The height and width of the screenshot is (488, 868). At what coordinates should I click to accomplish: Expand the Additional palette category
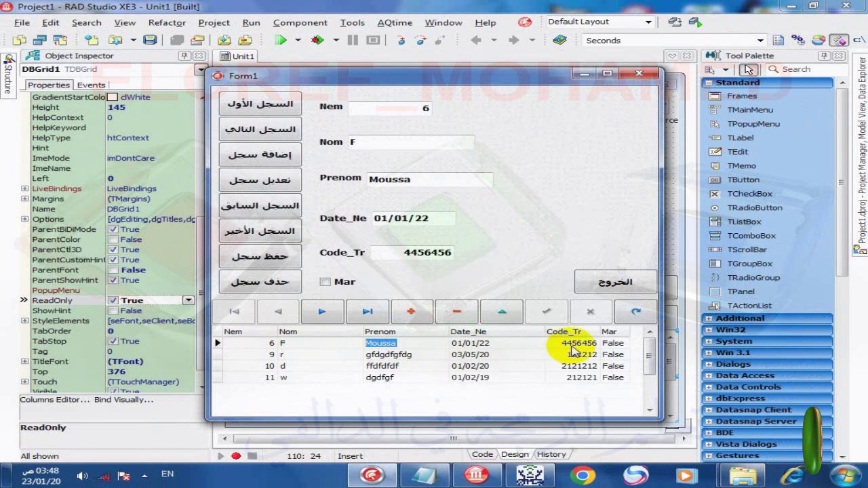tap(709, 318)
